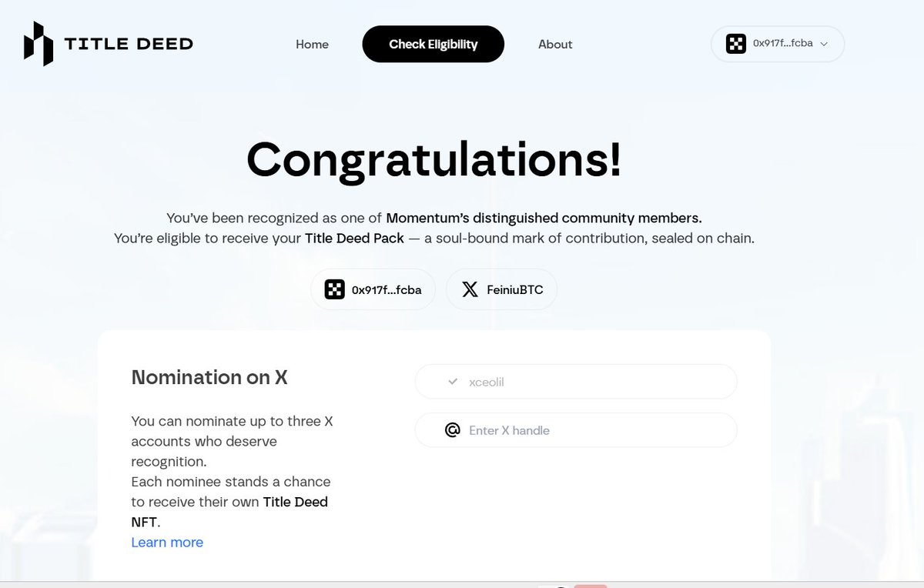Select the Check Eligibility tab
The image size is (924, 588).
(433, 44)
